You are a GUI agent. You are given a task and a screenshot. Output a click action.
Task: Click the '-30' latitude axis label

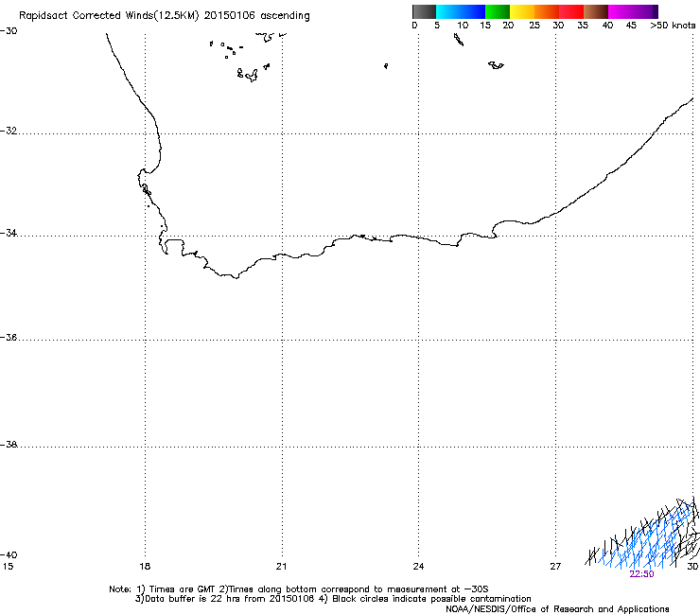click(9, 31)
